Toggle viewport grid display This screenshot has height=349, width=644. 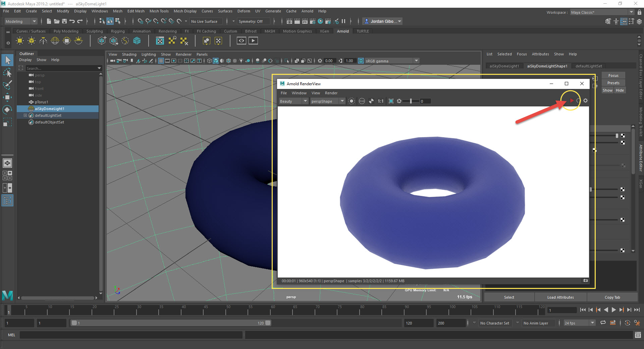(x=161, y=61)
